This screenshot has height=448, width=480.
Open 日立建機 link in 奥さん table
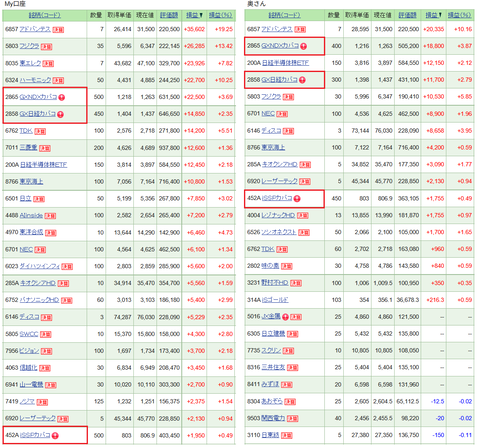click(x=273, y=334)
